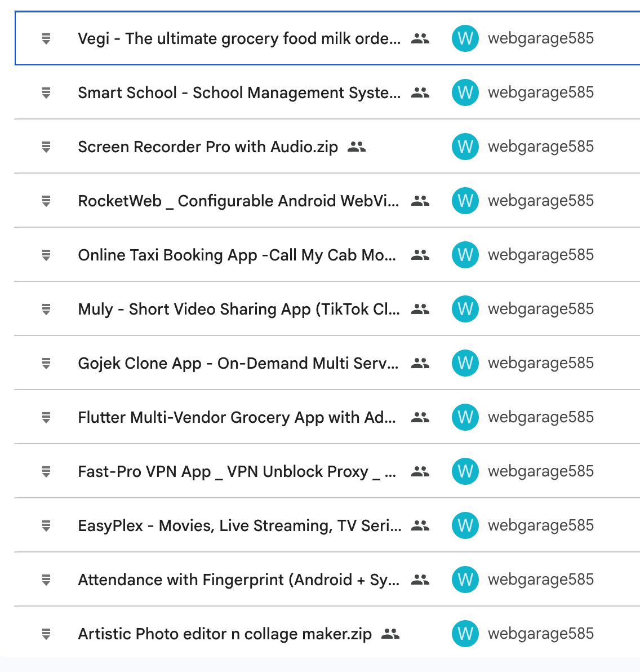640x672 pixels.
Task: Select Smart School - School Management System file
Action: click(239, 92)
